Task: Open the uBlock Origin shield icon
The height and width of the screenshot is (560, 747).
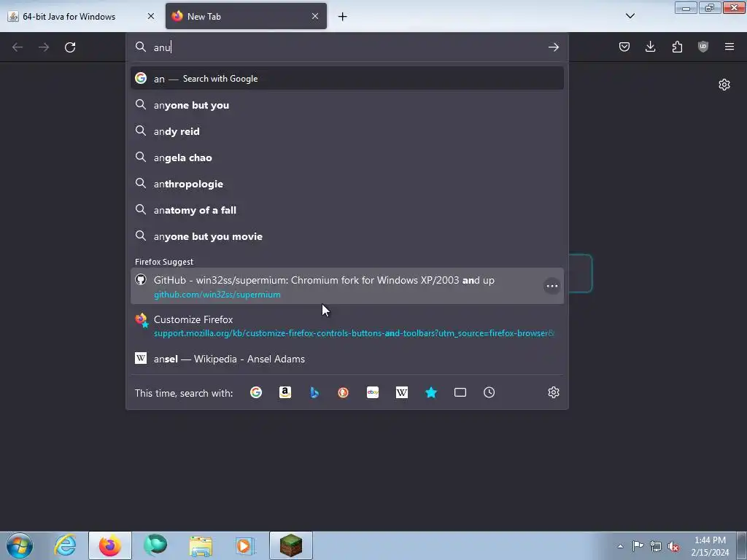Action: click(703, 47)
